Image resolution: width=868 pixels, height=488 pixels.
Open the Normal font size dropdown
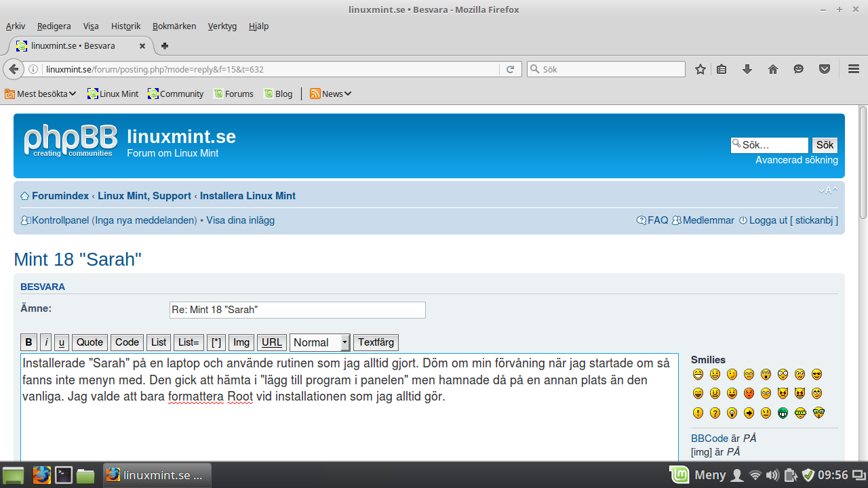pyautogui.click(x=319, y=342)
